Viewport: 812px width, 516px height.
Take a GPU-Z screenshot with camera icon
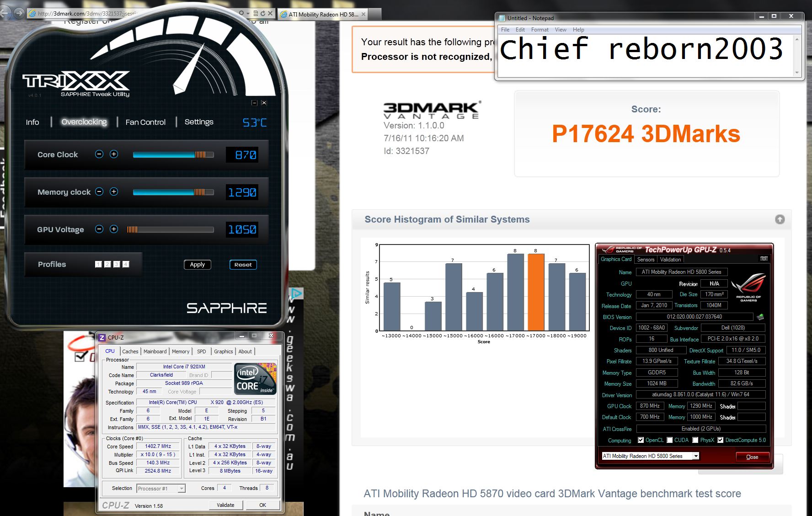click(764, 259)
